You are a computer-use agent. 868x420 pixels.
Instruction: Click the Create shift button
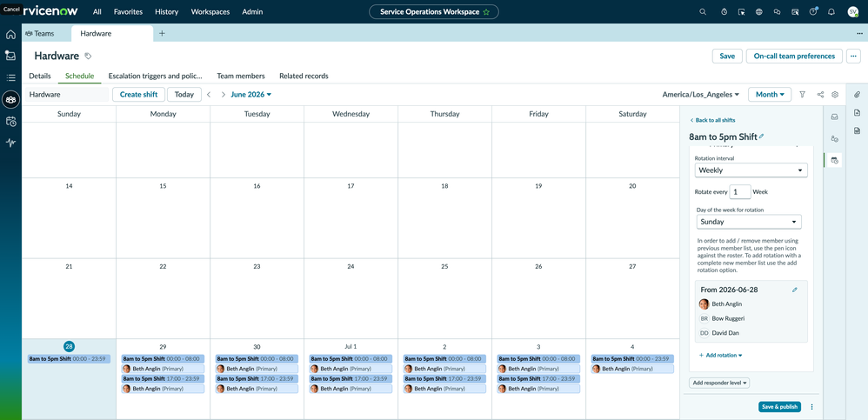(x=138, y=95)
